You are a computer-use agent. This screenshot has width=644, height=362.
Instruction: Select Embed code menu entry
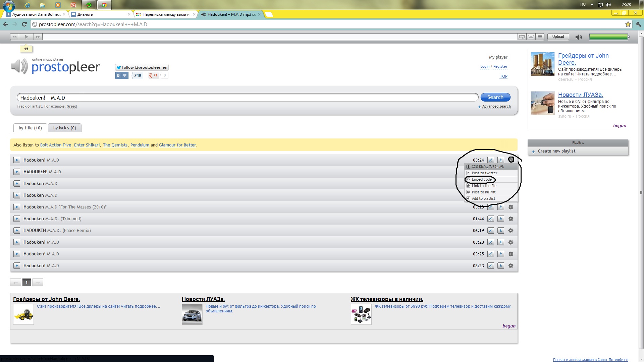491,179
